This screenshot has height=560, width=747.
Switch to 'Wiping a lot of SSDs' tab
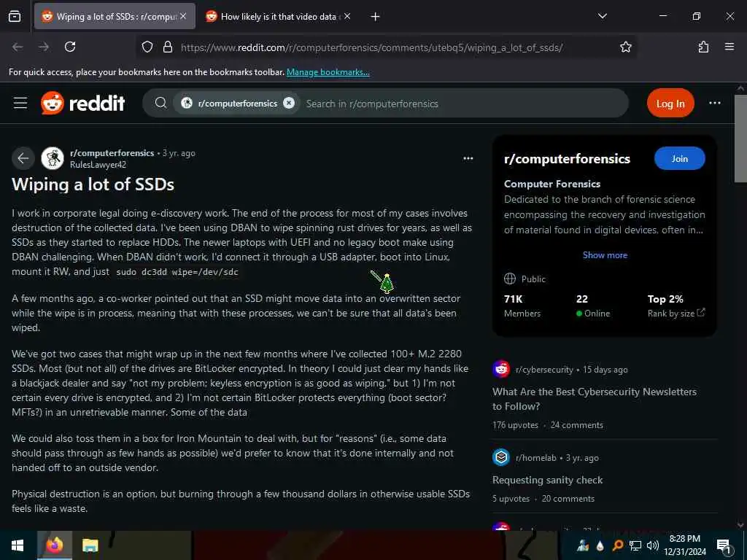(x=115, y=17)
